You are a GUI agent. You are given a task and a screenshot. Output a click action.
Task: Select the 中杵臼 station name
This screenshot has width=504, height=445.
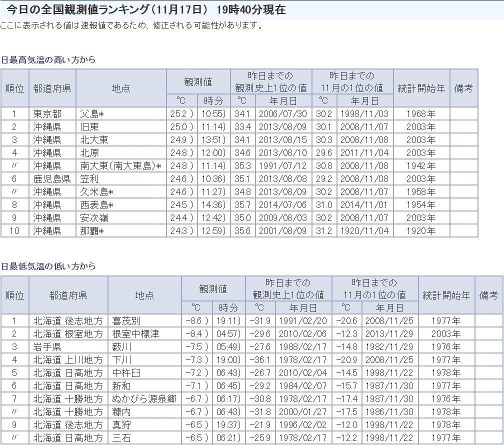[126, 373]
